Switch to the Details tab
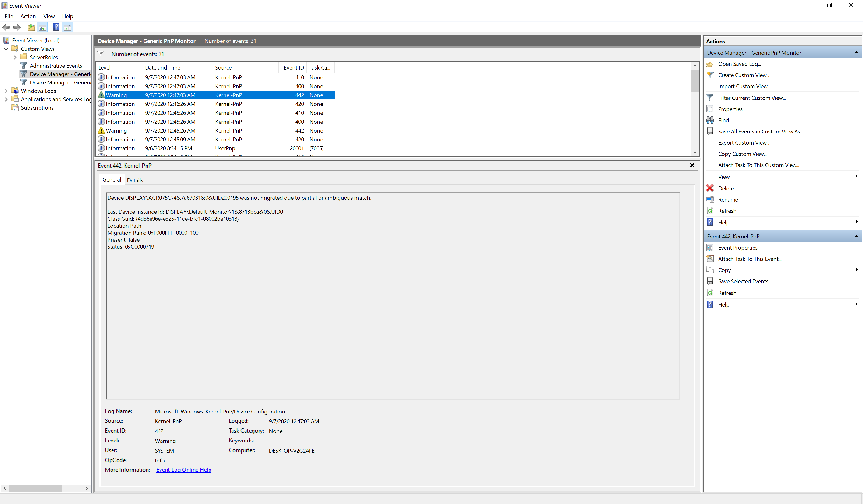 point(135,180)
